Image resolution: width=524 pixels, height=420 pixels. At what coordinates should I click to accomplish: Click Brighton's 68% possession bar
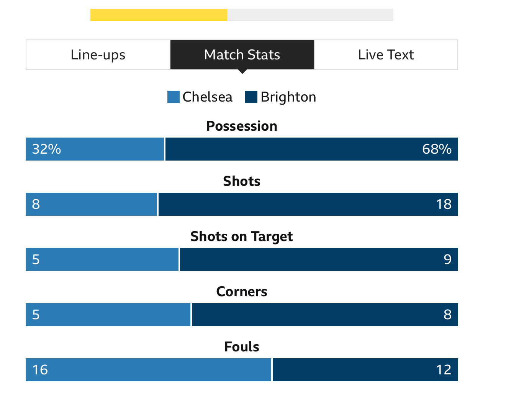click(312, 149)
